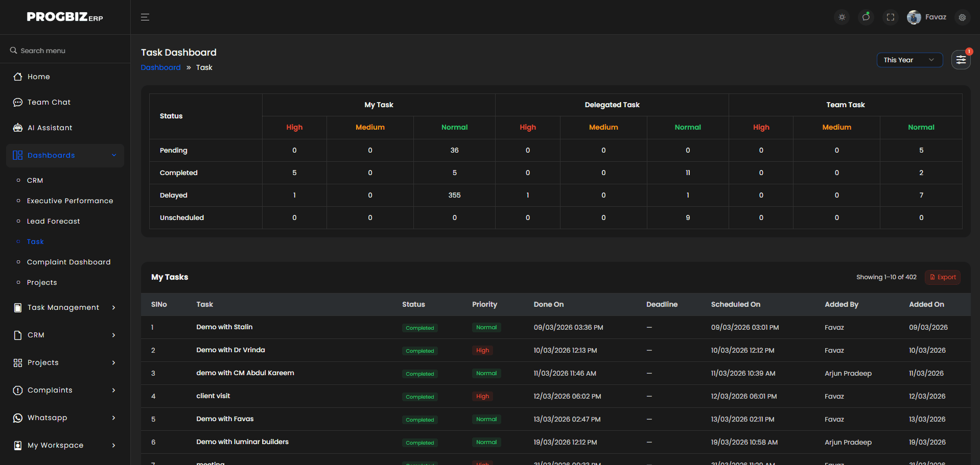Click the Home house icon in sidebar
The height and width of the screenshot is (465, 980).
point(18,77)
